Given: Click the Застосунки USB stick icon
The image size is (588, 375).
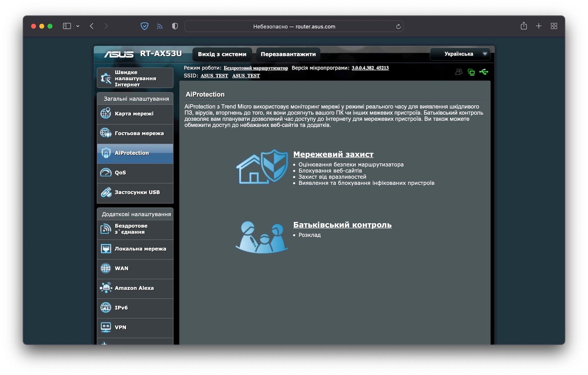Looking at the screenshot, I should 106,192.
